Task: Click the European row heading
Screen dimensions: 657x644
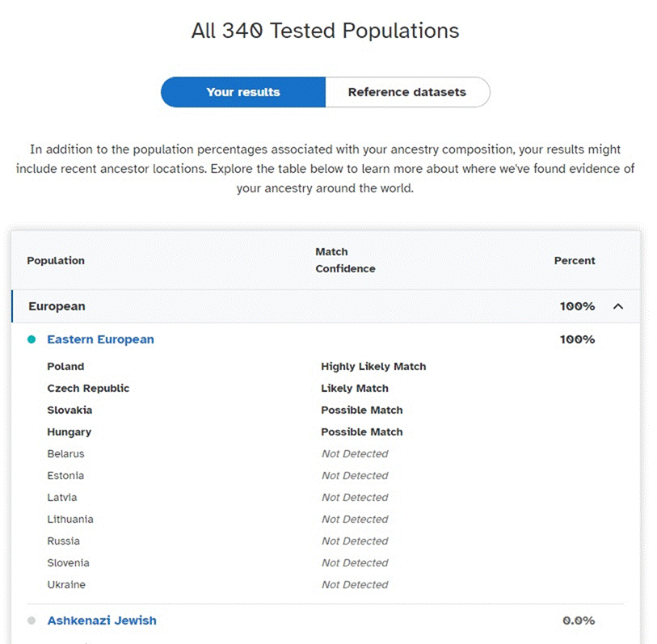Action: (57, 306)
